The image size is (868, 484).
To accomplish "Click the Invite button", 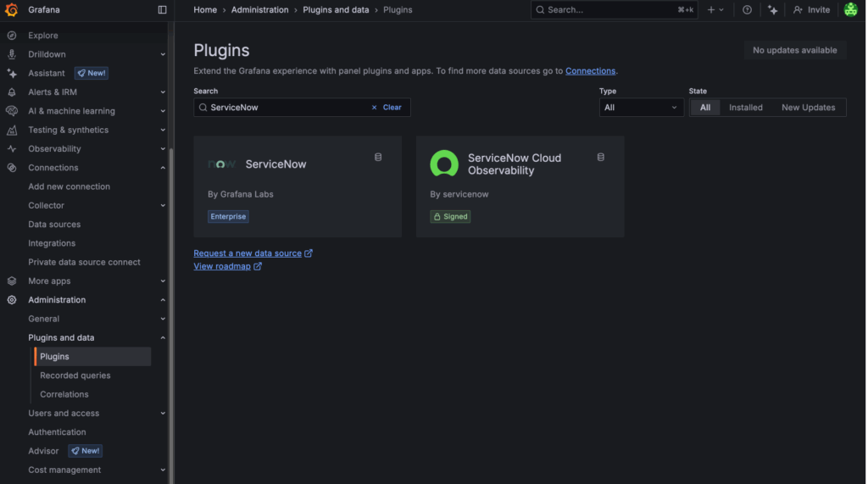I will pos(811,9).
